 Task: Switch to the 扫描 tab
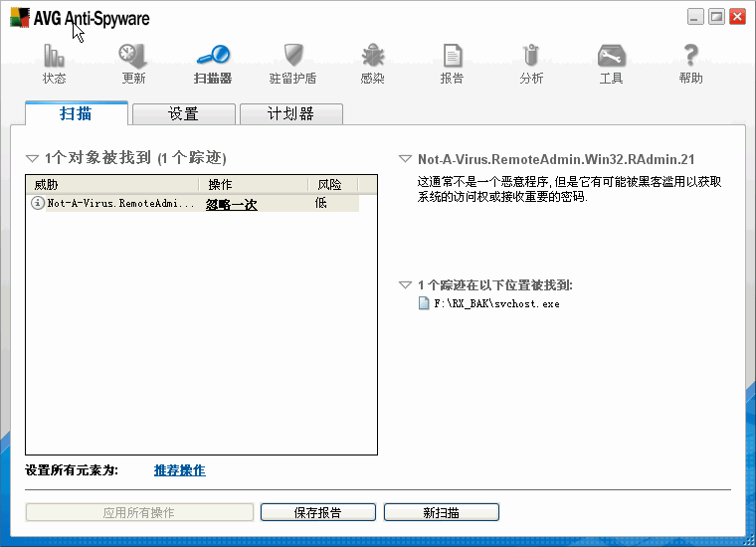(77, 113)
